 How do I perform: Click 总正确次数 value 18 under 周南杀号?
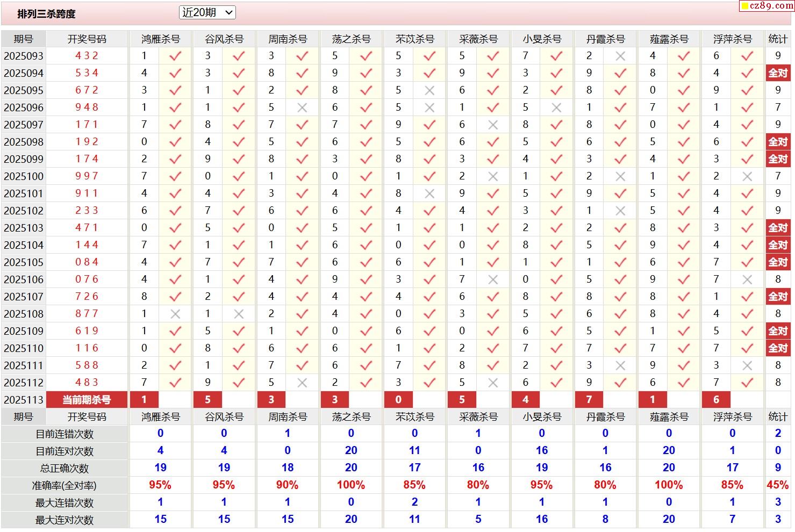click(288, 468)
